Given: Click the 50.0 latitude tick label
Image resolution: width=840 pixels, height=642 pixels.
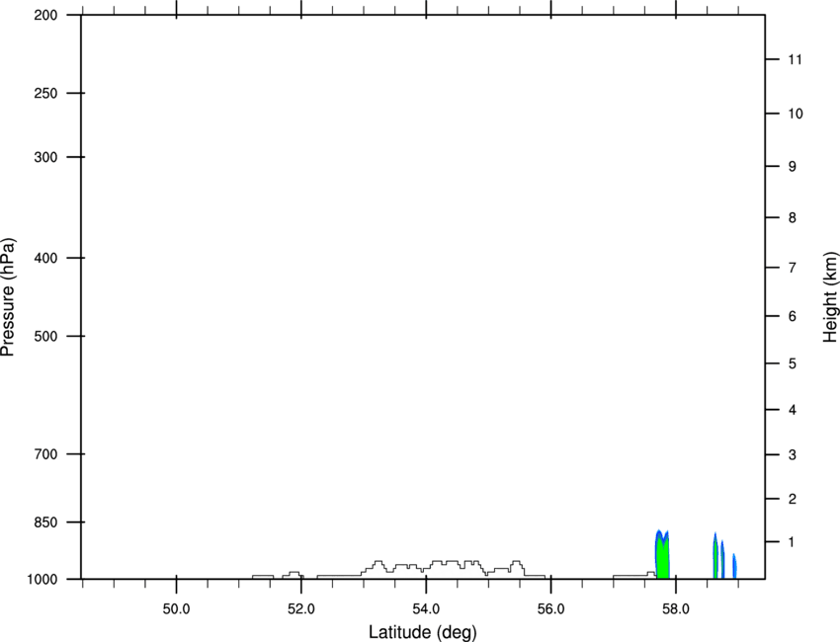Looking at the screenshot, I should 176,609.
